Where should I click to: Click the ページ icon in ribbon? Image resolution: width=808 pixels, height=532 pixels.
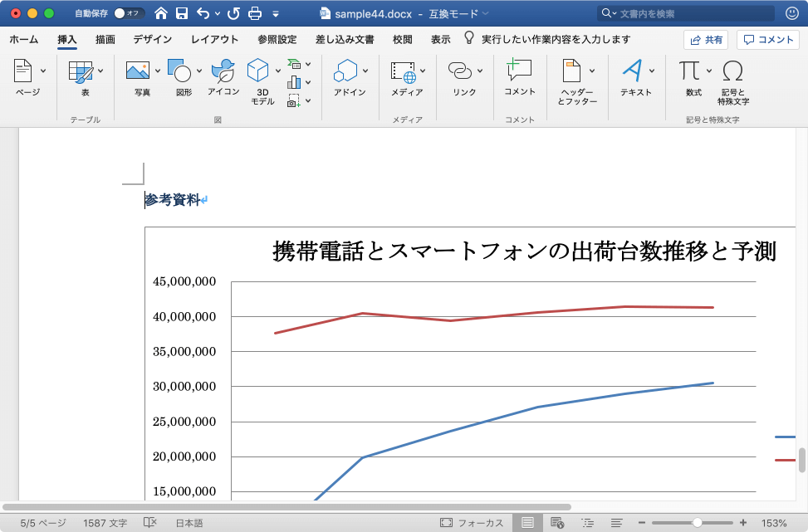click(x=22, y=71)
